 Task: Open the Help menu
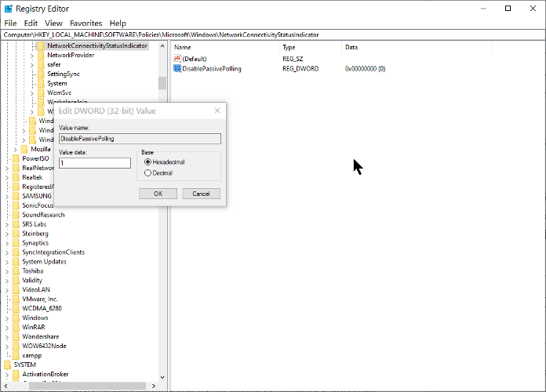coord(118,24)
